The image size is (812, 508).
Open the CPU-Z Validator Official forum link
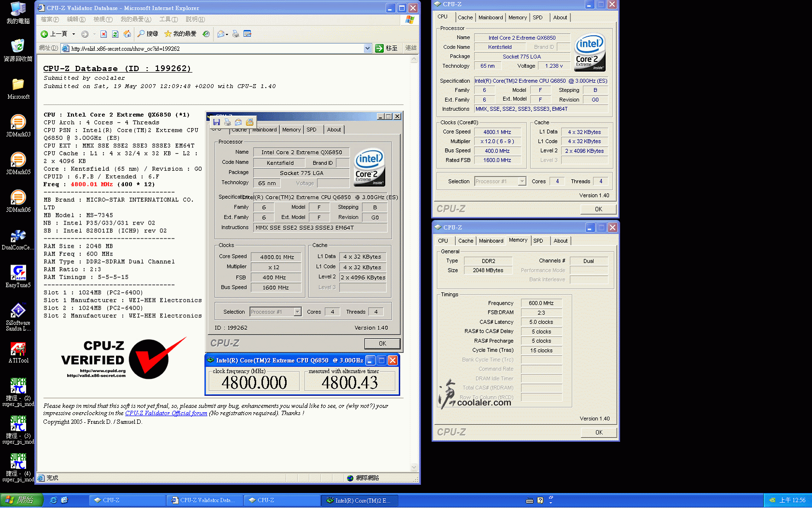[166, 413]
